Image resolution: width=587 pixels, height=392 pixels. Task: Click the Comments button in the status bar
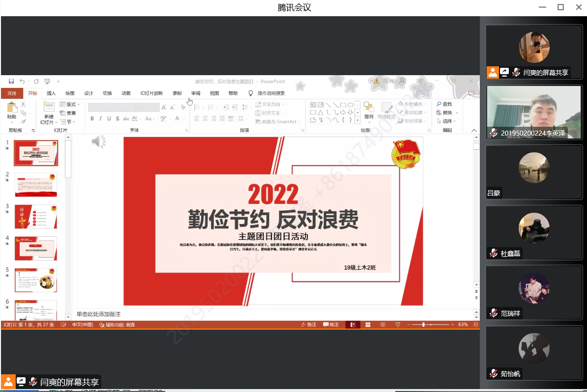[331, 325]
